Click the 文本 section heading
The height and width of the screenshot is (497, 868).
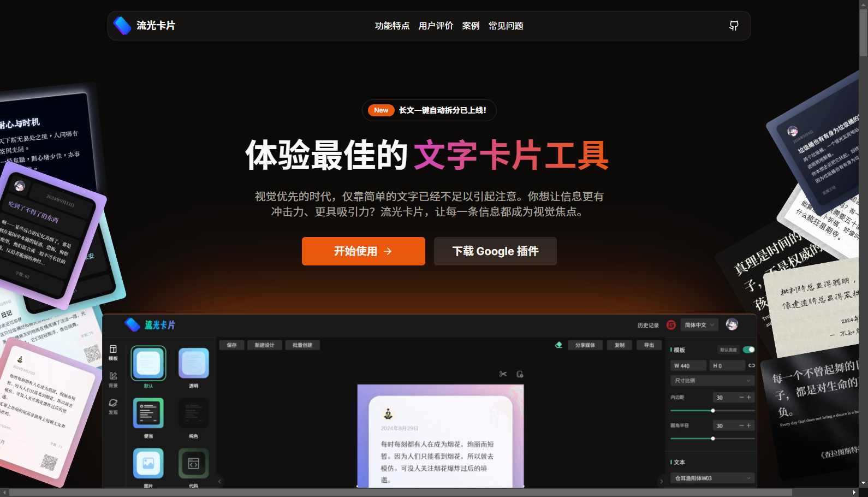point(679,462)
